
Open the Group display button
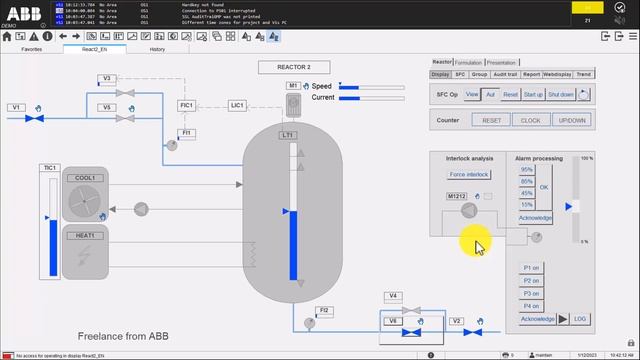click(479, 74)
